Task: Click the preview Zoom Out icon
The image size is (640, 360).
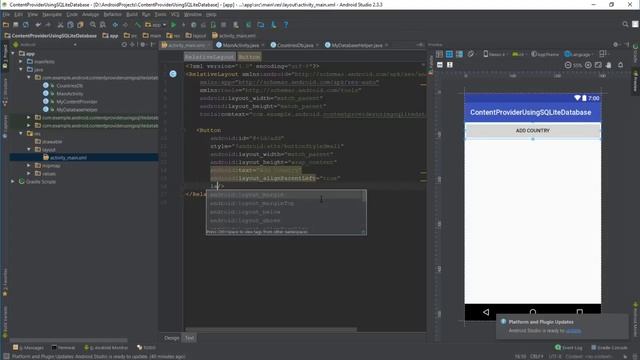Action: coord(568,65)
